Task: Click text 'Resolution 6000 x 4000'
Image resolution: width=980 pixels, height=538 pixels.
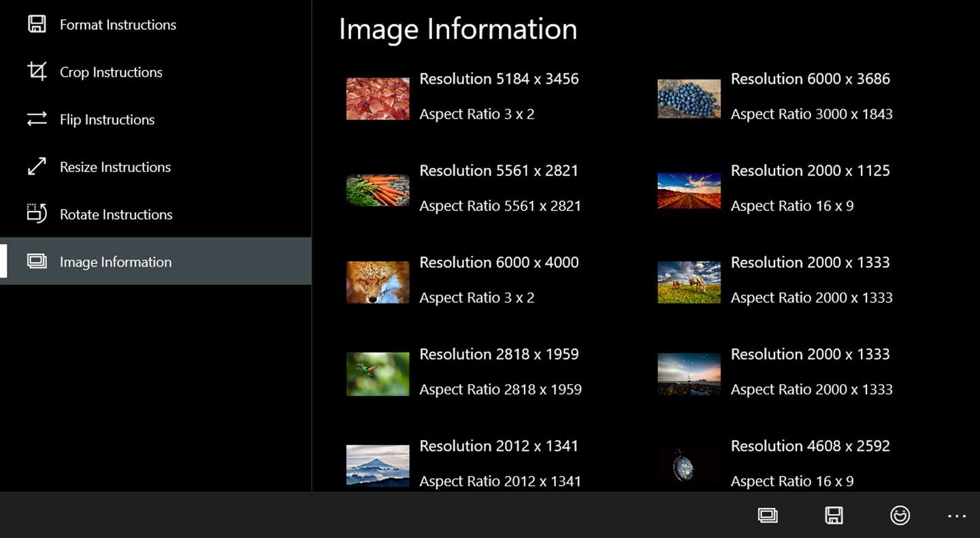Action: click(x=499, y=263)
